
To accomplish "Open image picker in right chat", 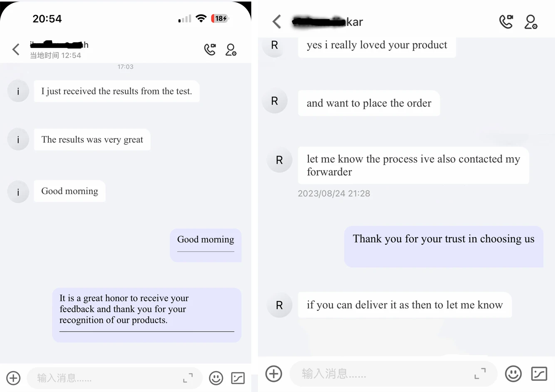I will click(539, 374).
